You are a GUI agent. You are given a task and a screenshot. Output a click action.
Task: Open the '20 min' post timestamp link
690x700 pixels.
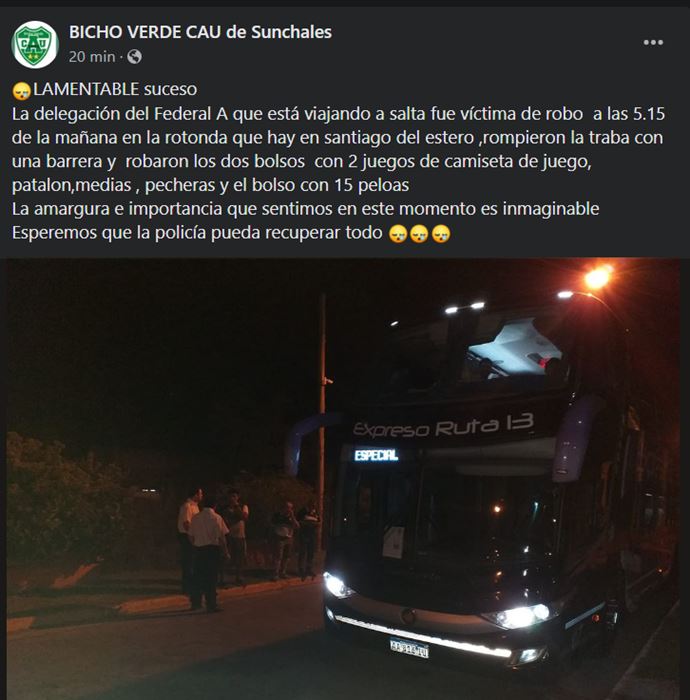tap(91, 57)
